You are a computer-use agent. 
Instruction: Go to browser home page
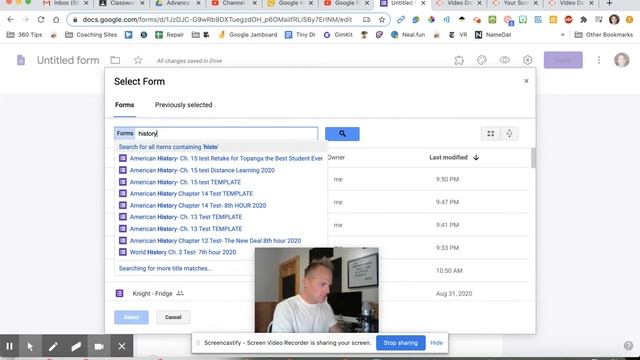pyautogui.click(x=56, y=19)
